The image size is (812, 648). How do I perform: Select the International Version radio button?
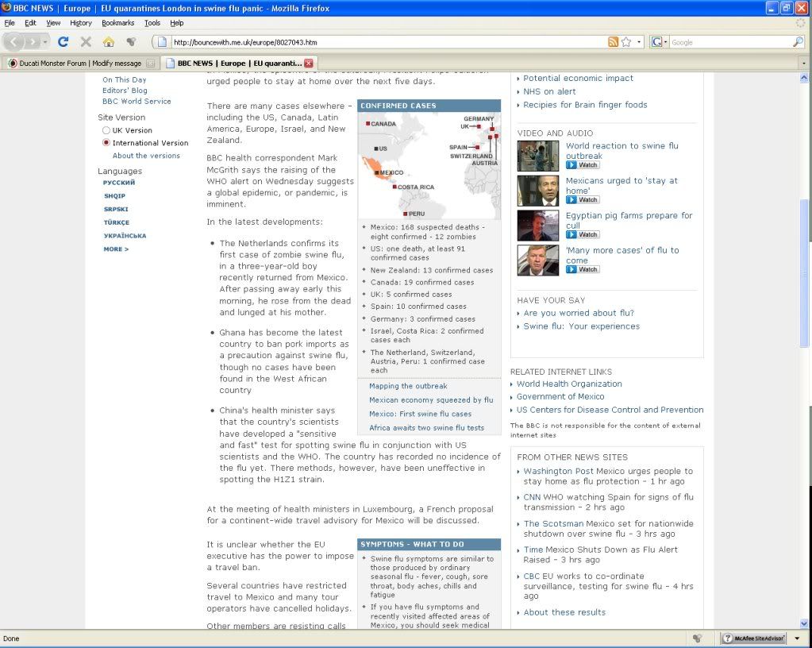point(106,143)
